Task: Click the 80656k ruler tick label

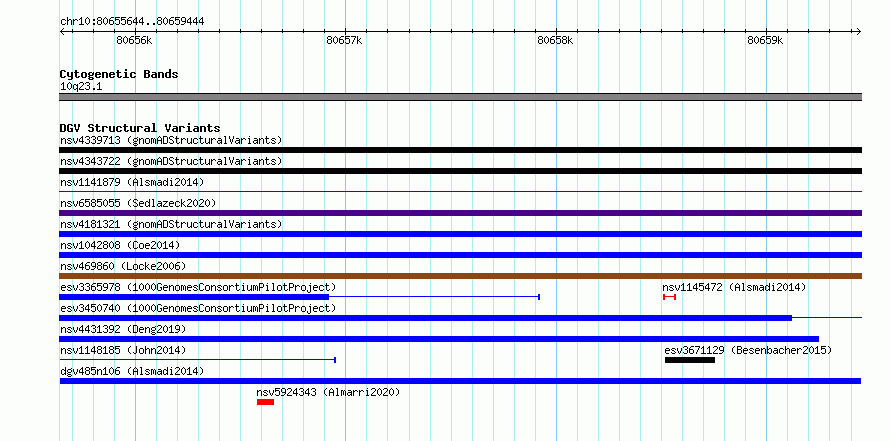Action: tap(134, 40)
